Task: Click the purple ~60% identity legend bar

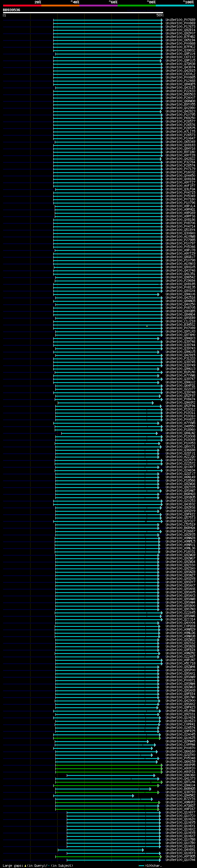Action: coord(99,6)
